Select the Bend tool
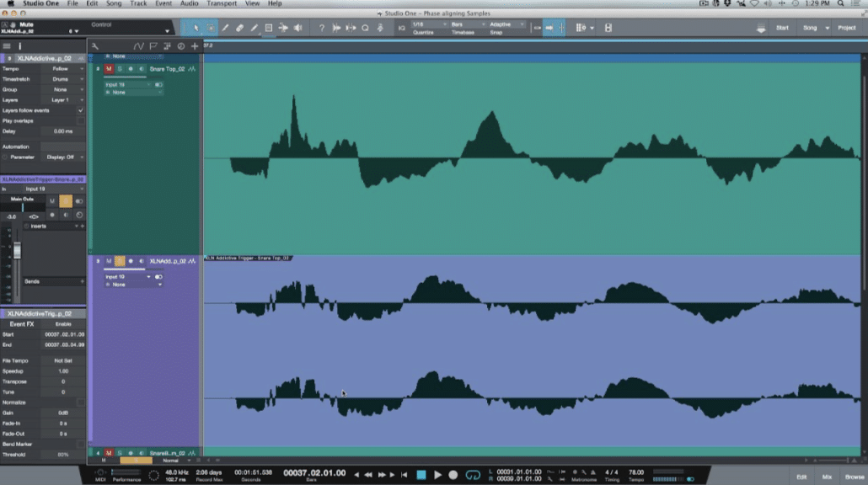Viewport: 868px width, 485px height. point(283,28)
